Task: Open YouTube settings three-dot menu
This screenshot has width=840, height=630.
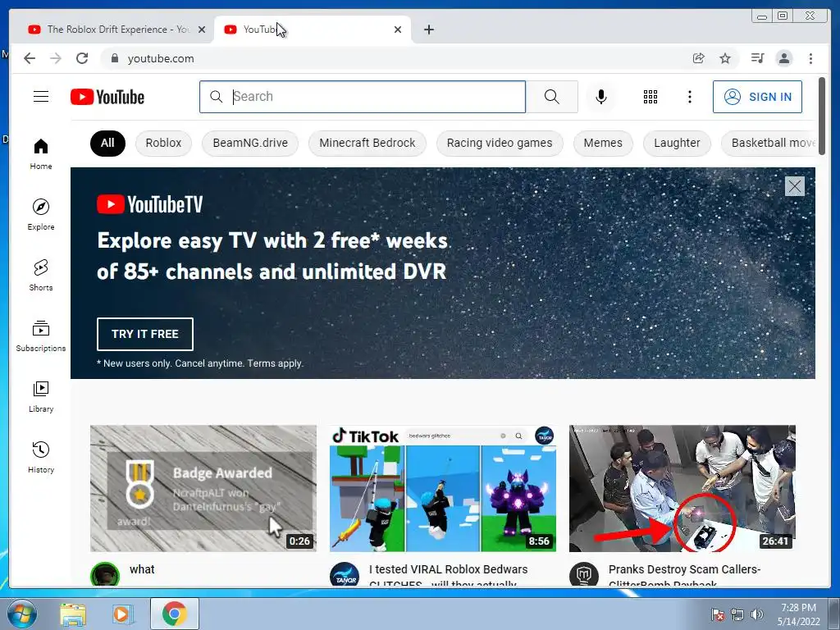Action: click(x=689, y=97)
